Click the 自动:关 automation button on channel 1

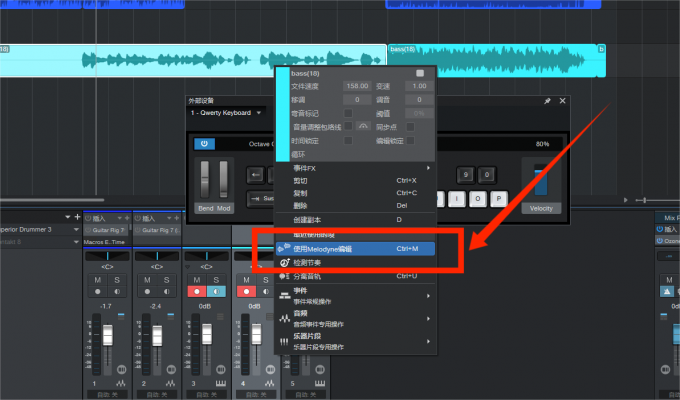(107, 395)
